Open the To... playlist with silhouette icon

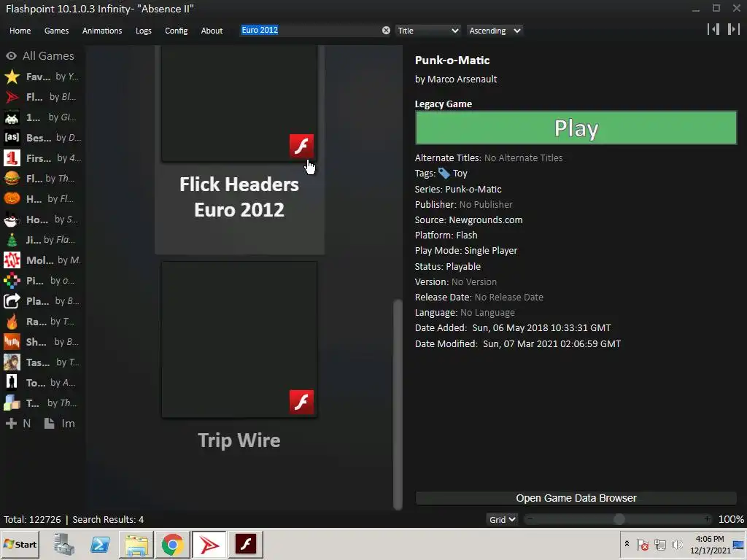(42, 383)
